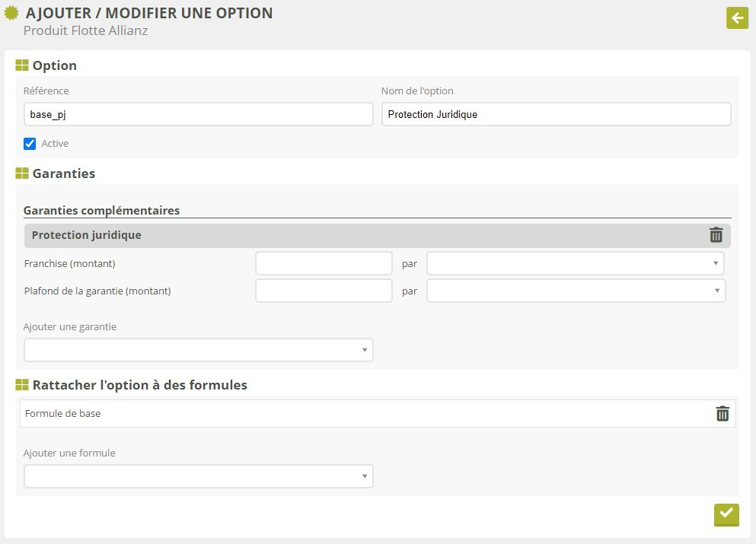Click the gear icon beside the page title
756x544 pixels.
pos(12,13)
